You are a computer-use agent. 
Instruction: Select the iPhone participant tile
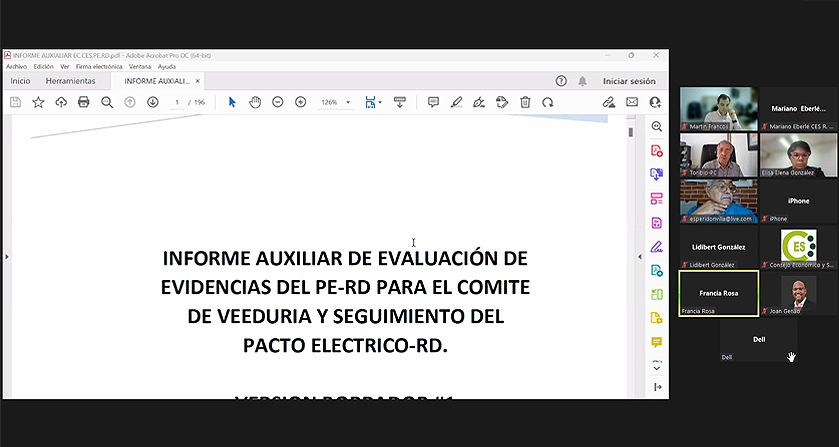(798, 201)
